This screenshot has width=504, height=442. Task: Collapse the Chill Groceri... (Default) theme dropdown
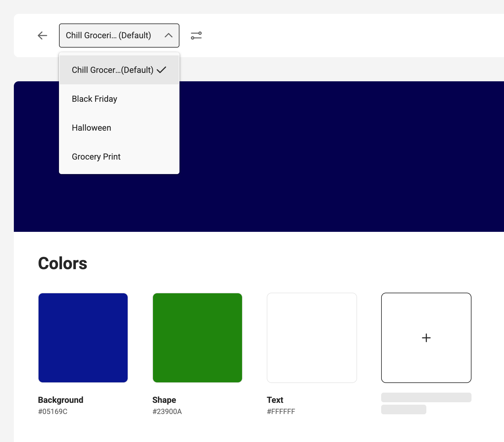(119, 36)
